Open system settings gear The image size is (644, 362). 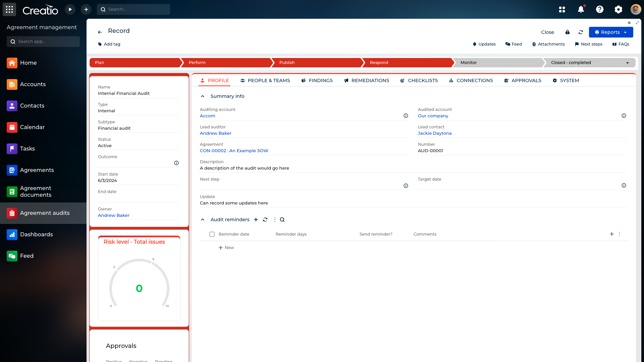coord(619,9)
